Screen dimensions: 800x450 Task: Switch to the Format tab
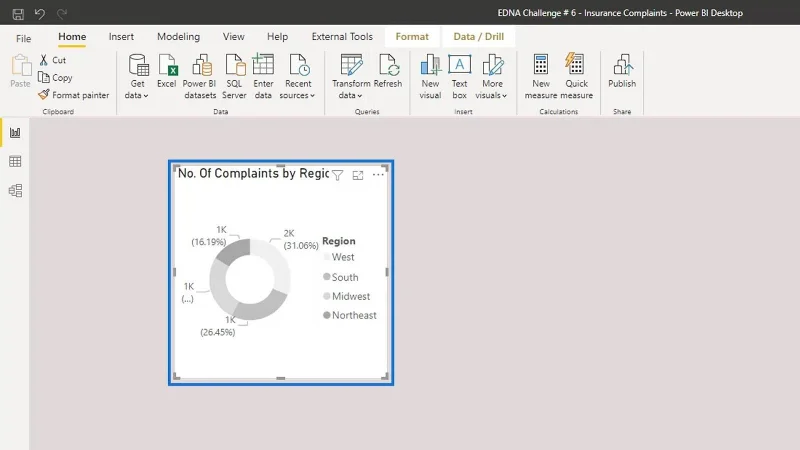412,37
